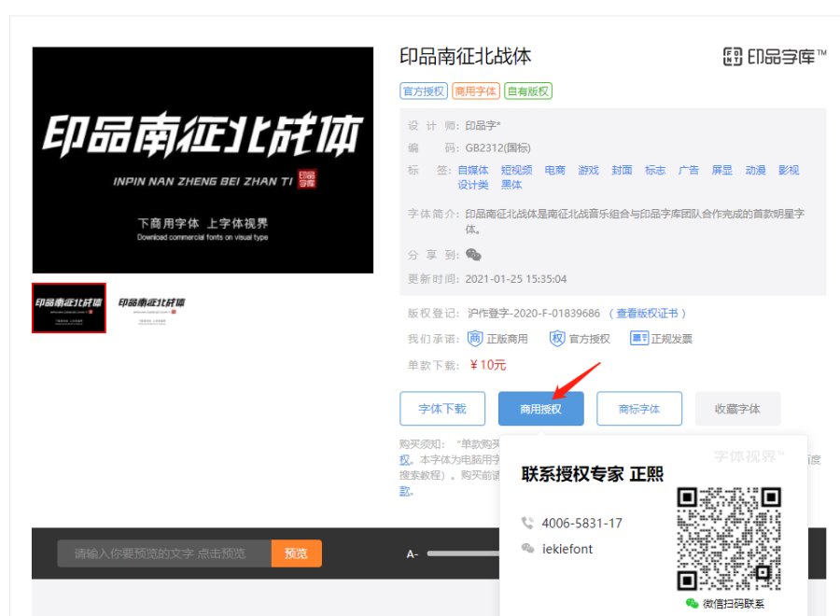Click the 印品南征北战体 page title
Viewport: 840px width, 616px height.
pyautogui.click(x=466, y=56)
